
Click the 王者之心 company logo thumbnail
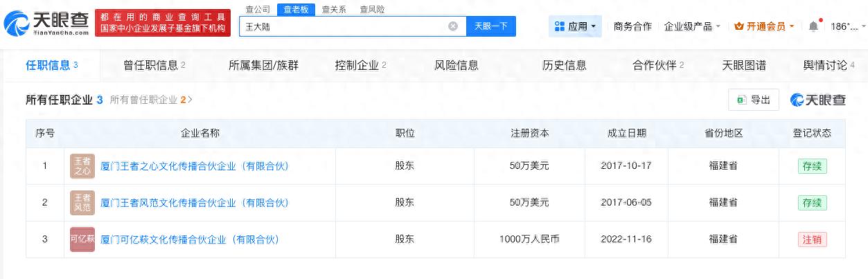click(x=82, y=166)
